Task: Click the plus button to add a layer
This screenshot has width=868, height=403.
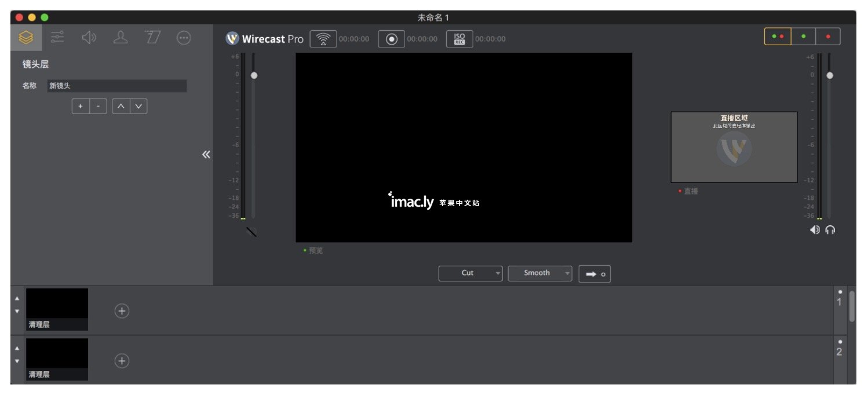Action: point(81,107)
